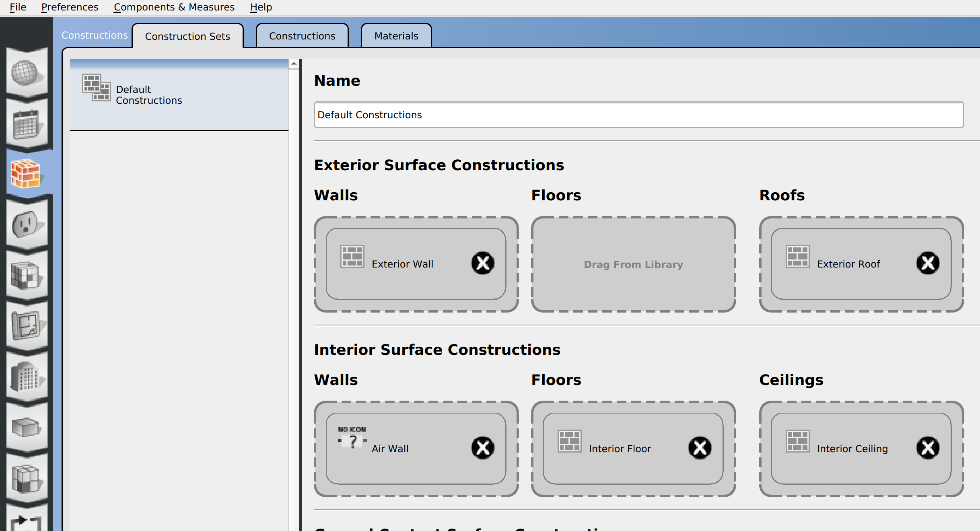
Task: Select the Schedules calendar icon
Action: point(27,125)
